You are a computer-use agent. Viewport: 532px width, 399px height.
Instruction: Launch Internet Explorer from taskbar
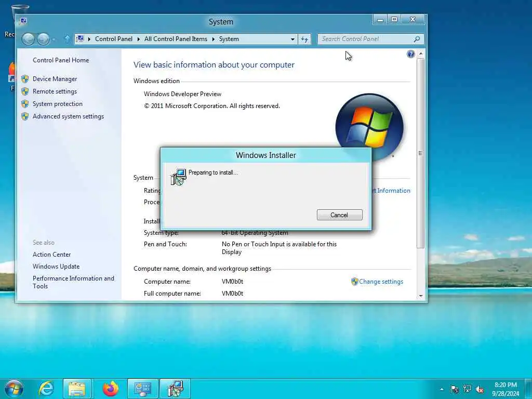pyautogui.click(x=46, y=389)
